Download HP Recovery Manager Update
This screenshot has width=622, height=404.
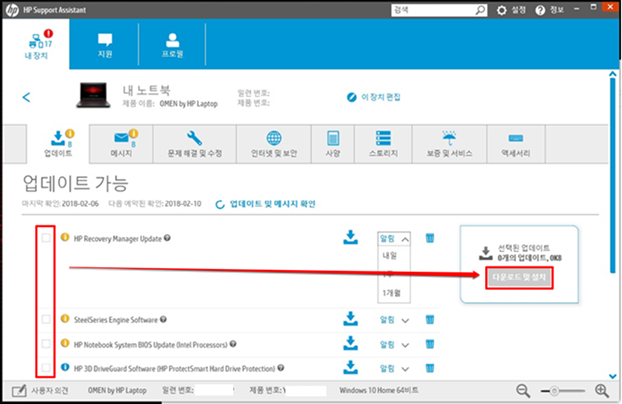[350, 237]
